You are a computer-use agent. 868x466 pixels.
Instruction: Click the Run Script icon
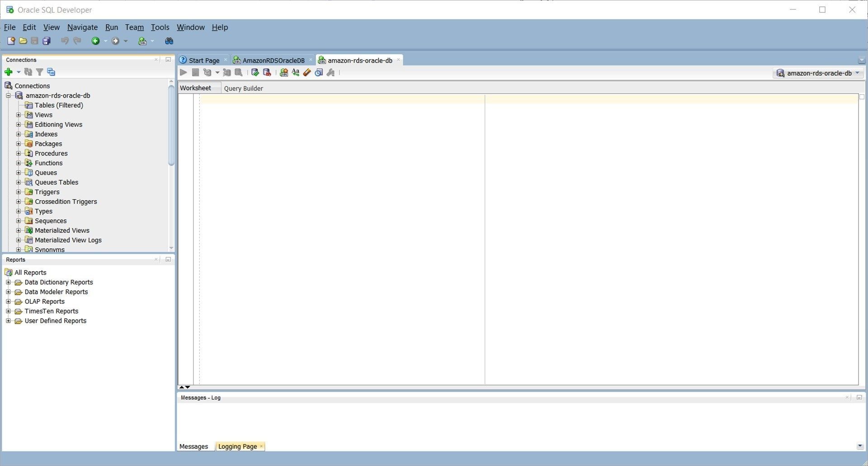(x=208, y=72)
